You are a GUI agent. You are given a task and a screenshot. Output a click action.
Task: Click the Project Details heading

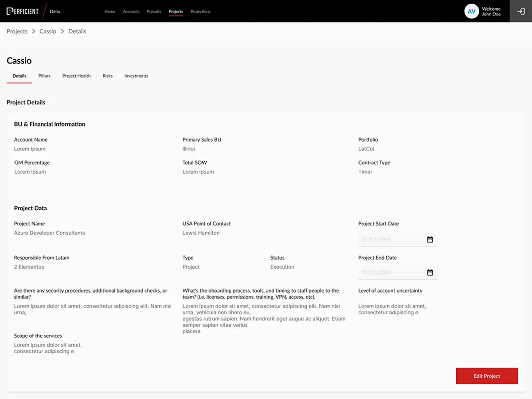(26, 103)
